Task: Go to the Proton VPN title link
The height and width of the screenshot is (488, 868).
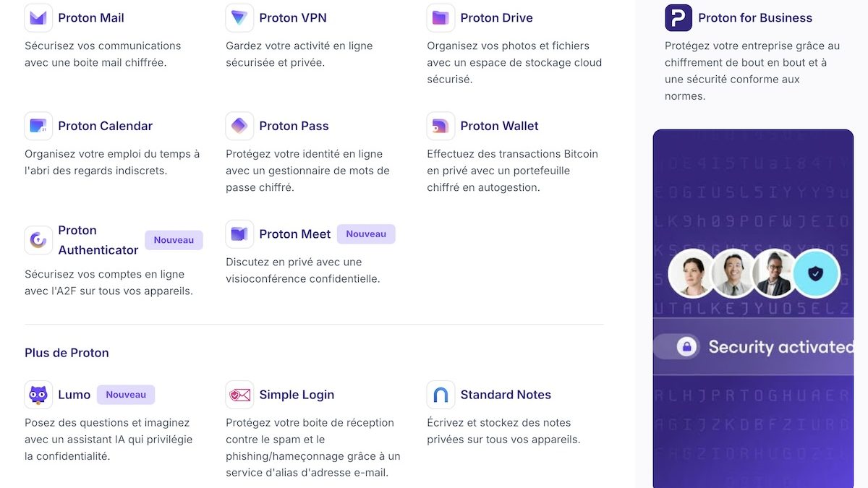Action: click(x=293, y=18)
